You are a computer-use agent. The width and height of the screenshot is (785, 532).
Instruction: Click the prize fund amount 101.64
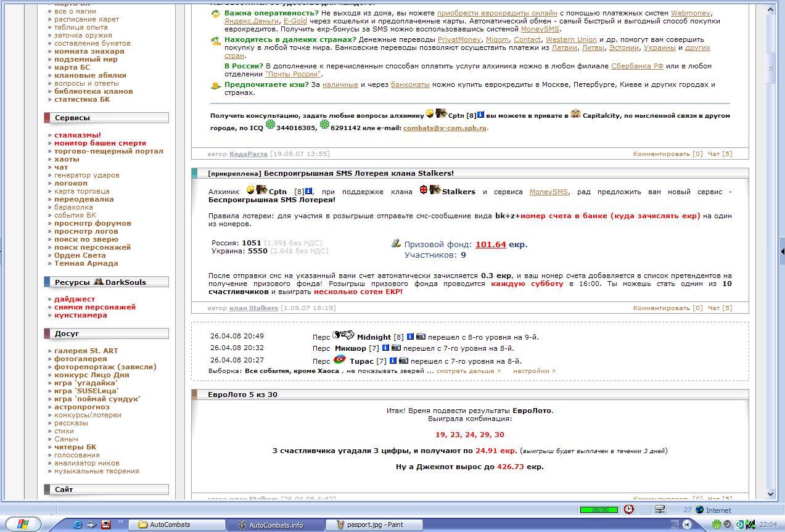491,245
